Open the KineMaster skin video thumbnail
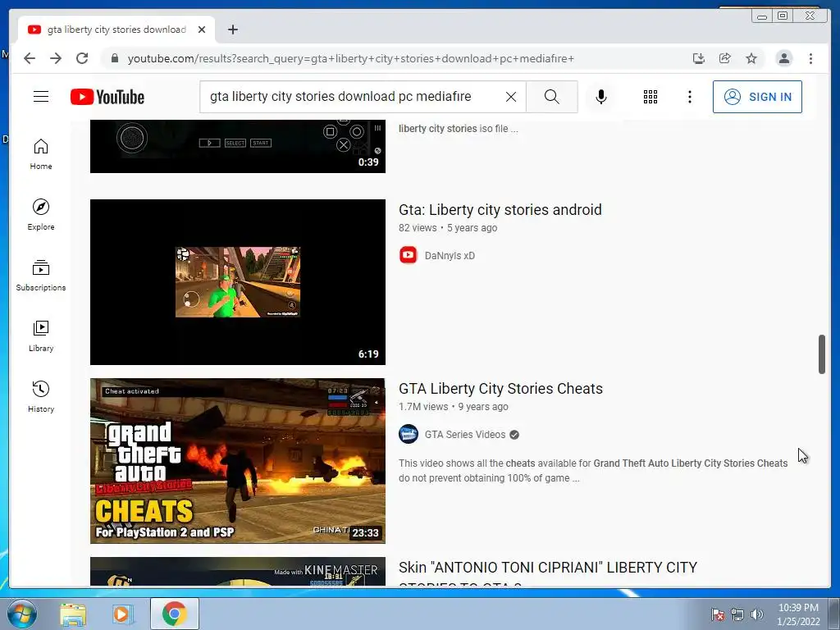Image resolution: width=840 pixels, height=630 pixels. pos(237,572)
